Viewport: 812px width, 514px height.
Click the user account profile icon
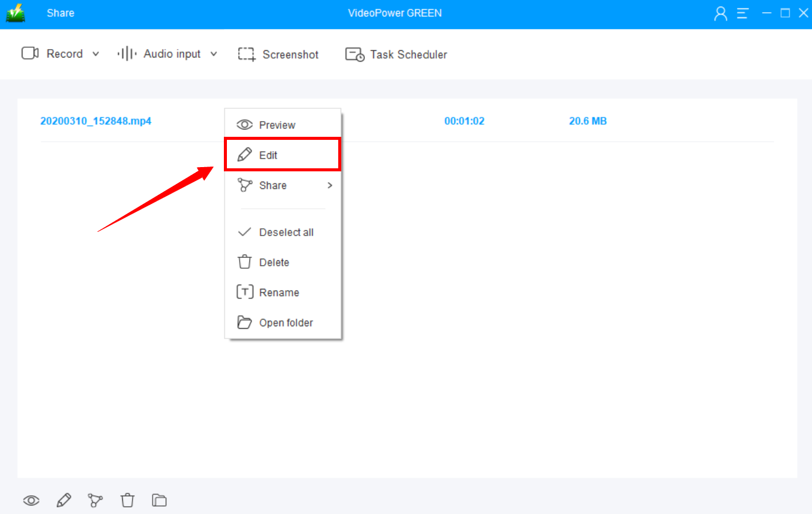(x=720, y=13)
